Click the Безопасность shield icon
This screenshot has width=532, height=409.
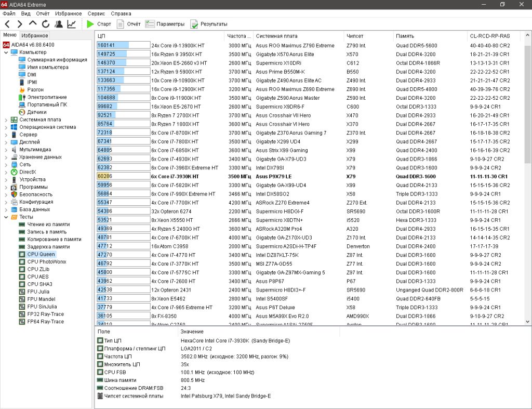[x=14, y=194]
